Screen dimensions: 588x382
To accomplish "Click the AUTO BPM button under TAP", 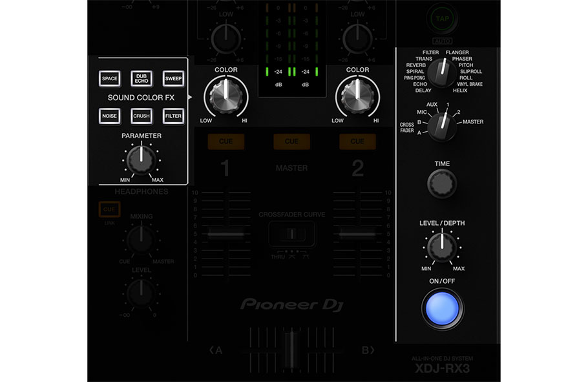I will click(x=443, y=41).
